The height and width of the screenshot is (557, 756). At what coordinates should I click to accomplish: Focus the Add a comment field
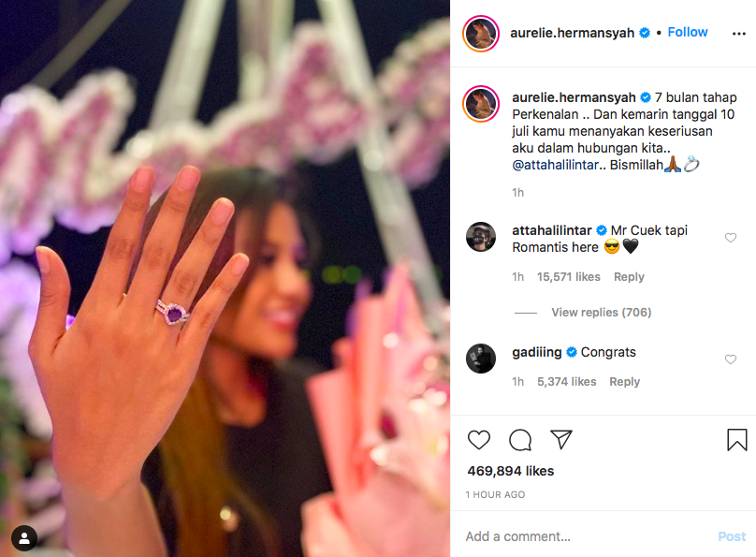(586, 536)
